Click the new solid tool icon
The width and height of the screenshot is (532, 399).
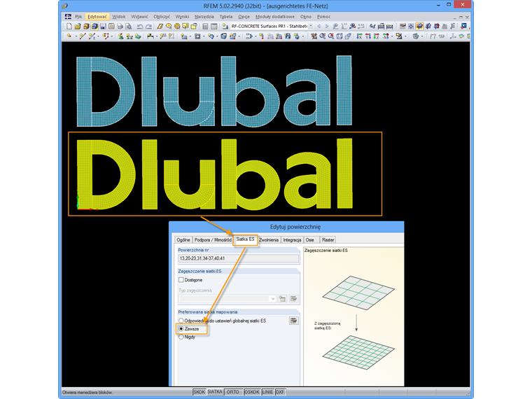223,36
